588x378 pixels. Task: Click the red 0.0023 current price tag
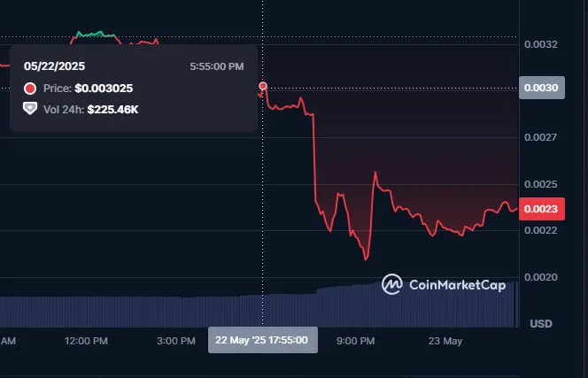click(x=541, y=209)
